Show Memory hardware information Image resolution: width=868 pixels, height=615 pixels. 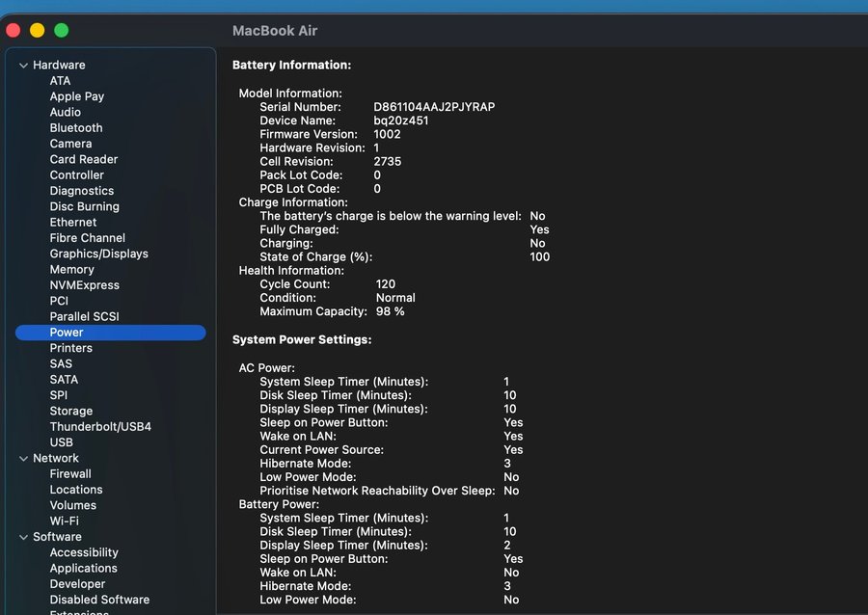(x=71, y=270)
